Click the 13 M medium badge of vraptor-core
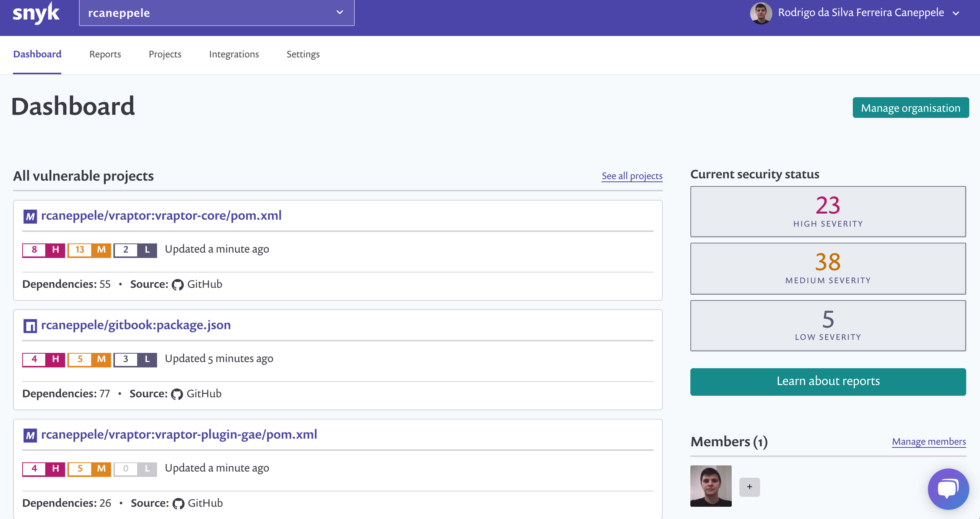 pos(89,250)
